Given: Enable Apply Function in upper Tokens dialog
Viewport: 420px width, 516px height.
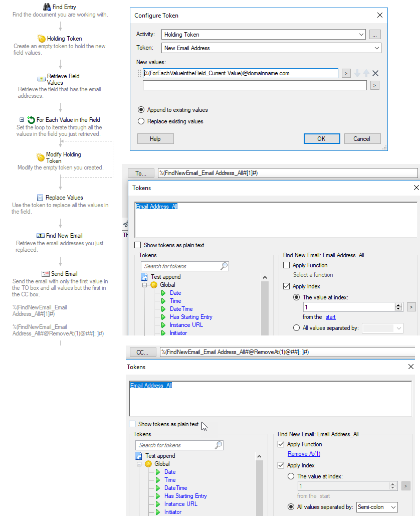Looking at the screenshot, I should click(287, 265).
